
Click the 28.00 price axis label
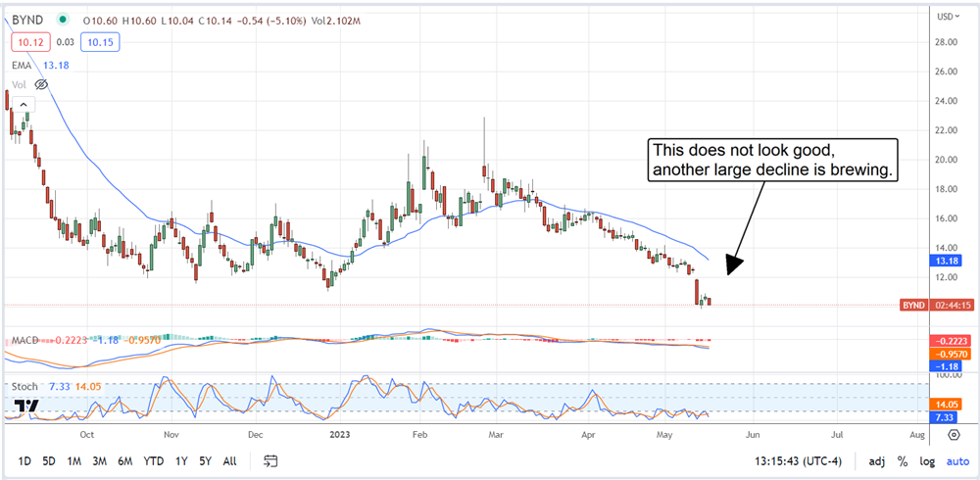pyautogui.click(x=948, y=42)
